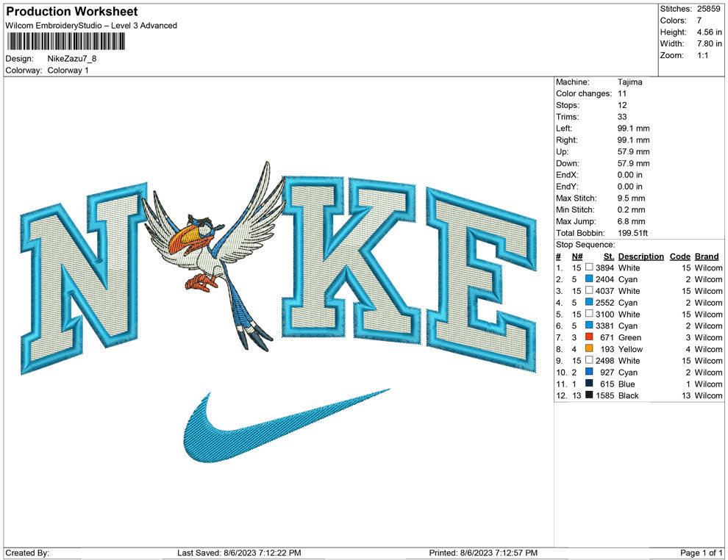Click the Colorway 1 value

click(68, 70)
